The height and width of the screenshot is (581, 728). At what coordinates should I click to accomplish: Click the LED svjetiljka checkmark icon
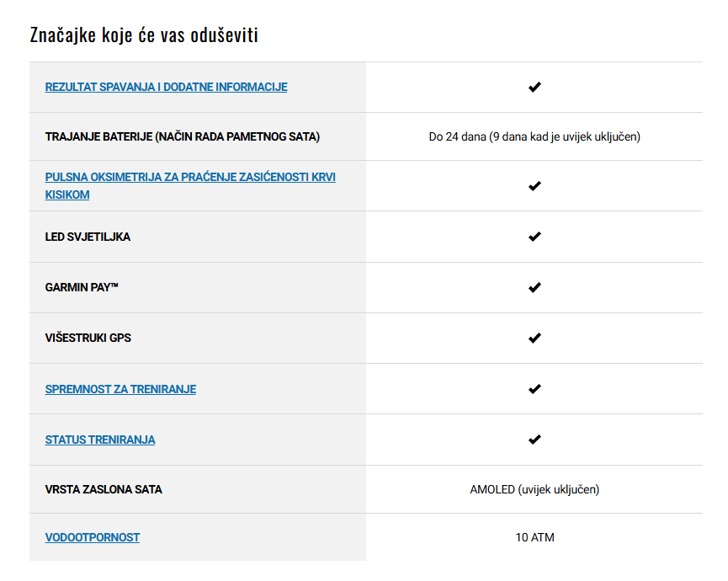point(534,237)
